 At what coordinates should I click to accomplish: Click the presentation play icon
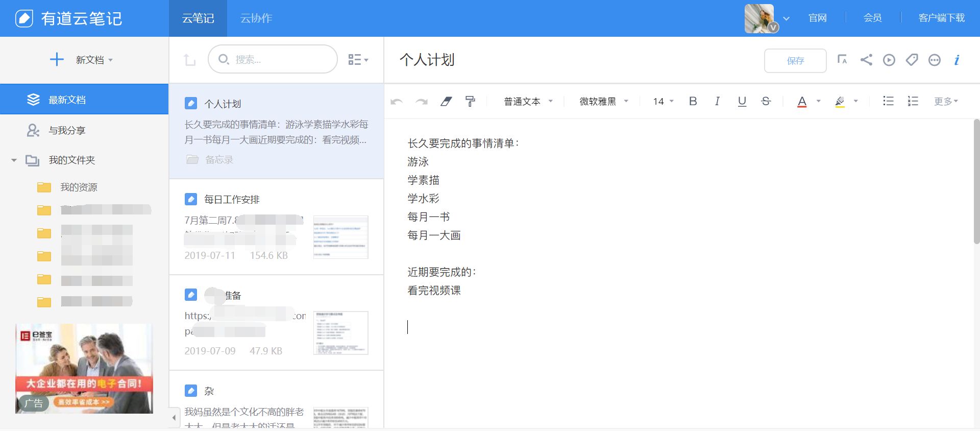click(889, 60)
